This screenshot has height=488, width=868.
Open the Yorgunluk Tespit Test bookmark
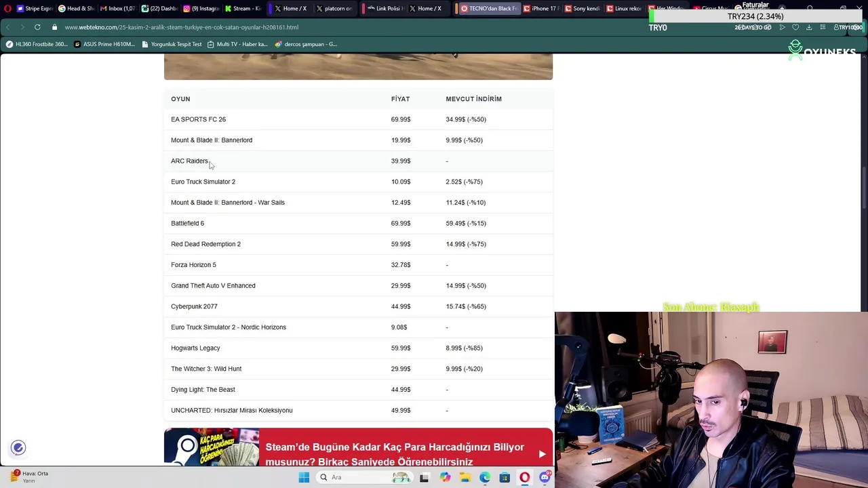tap(172, 44)
